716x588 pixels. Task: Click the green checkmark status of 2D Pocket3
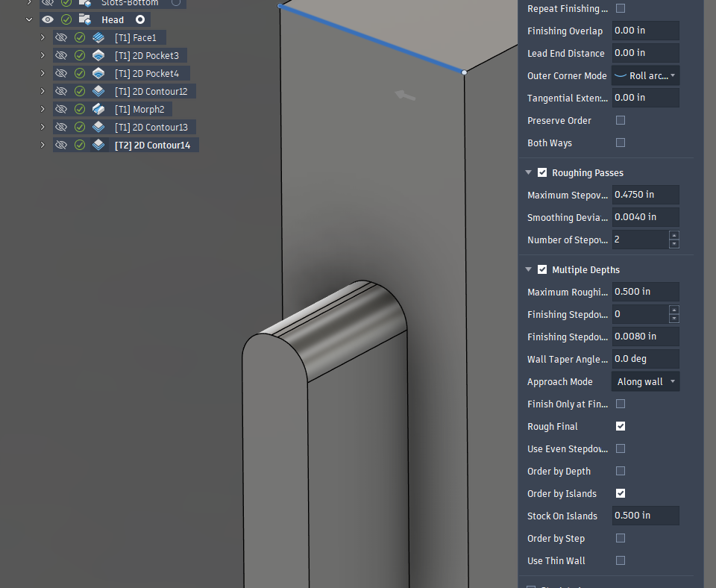click(x=80, y=55)
